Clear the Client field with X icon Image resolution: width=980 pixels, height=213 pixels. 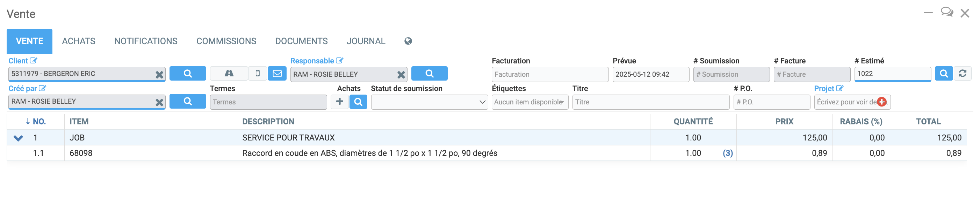click(159, 75)
